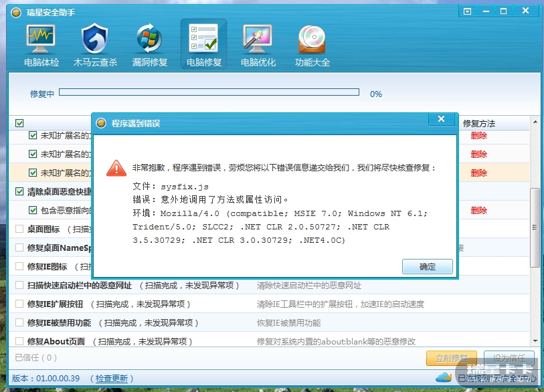Viewport: 544px width, 392px height.
Task: Open the 功能大全 all features tab
Action: [x=312, y=45]
